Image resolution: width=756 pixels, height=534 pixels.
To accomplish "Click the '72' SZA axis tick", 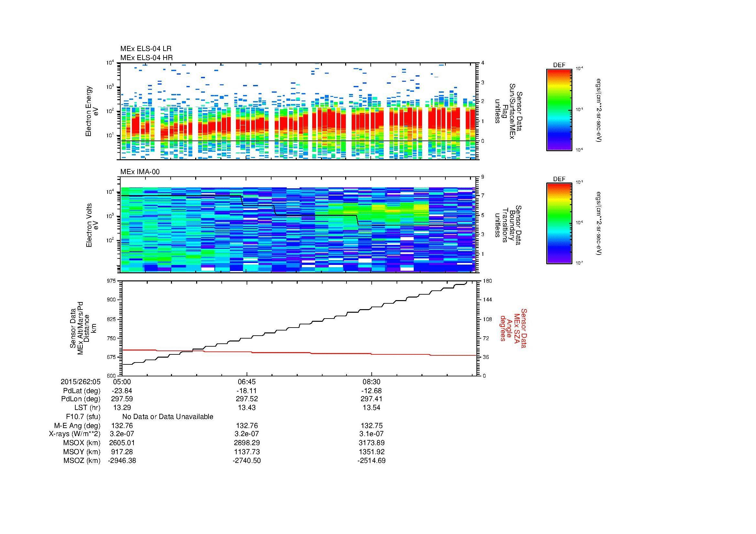I will pyautogui.click(x=485, y=338).
